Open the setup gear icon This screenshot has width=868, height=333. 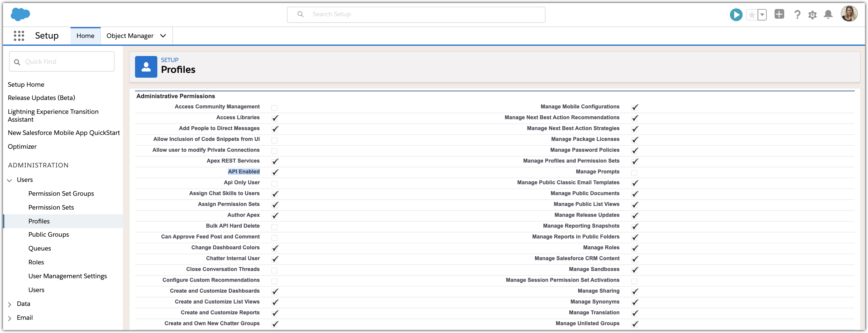pos(813,15)
